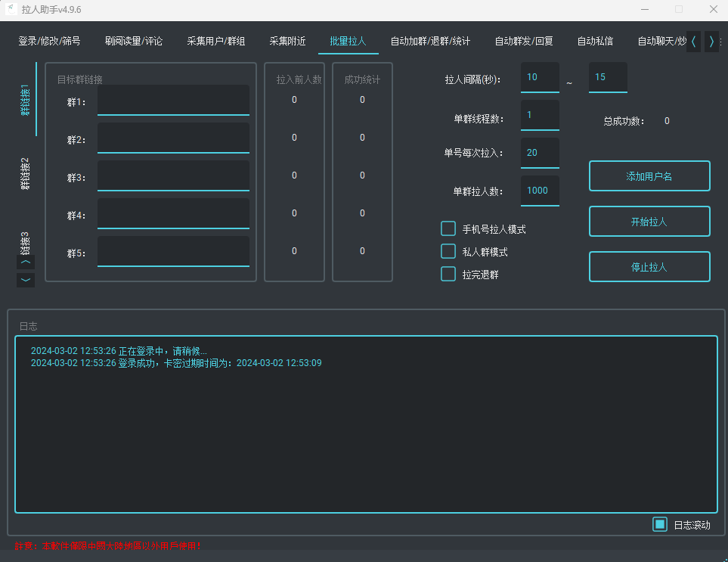The width and height of the screenshot is (728, 562).
Task: Open the 自动私信 tab
Action: (x=595, y=42)
